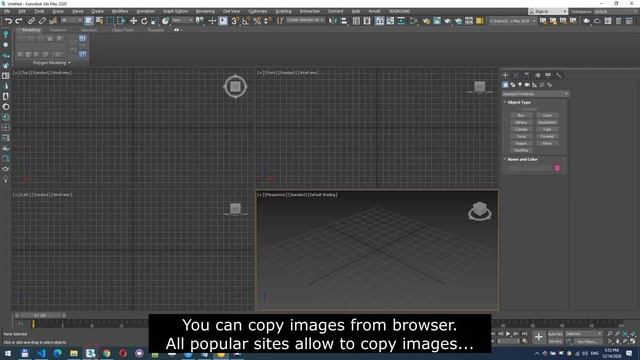This screenshot has height=360, width=640.
Task: Open the Mirror tool
Action: tap(333, 21)
